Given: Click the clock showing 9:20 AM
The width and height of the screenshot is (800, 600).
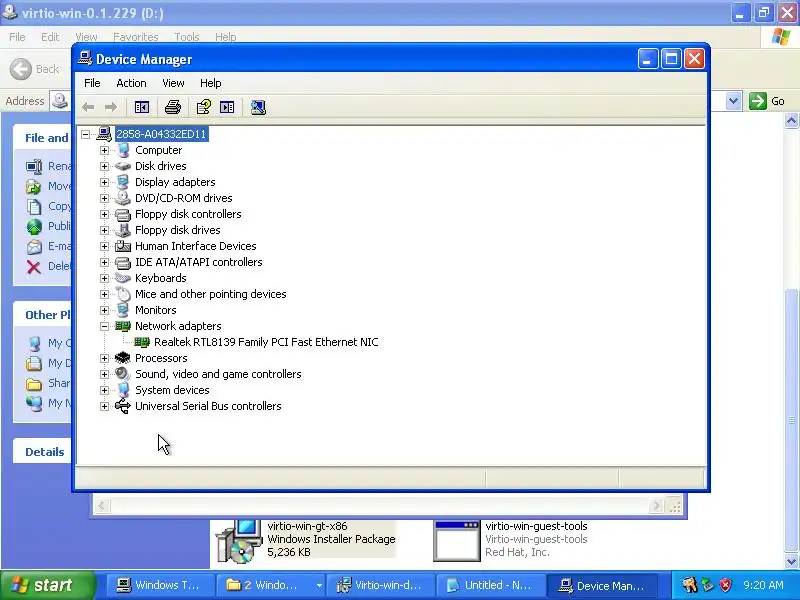Looking at the screenshot, I should click(763, 585).
